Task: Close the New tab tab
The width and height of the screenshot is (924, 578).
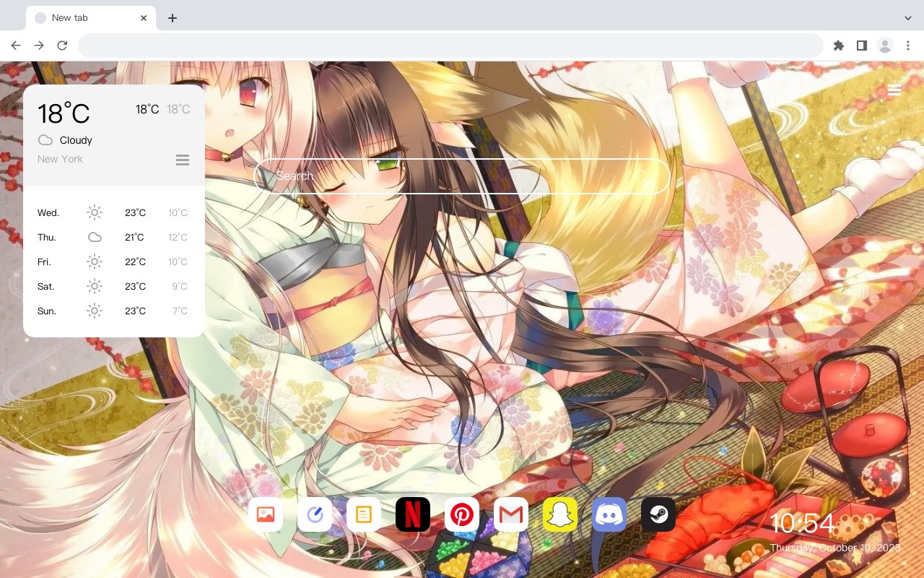Action: tap(144, 18)
